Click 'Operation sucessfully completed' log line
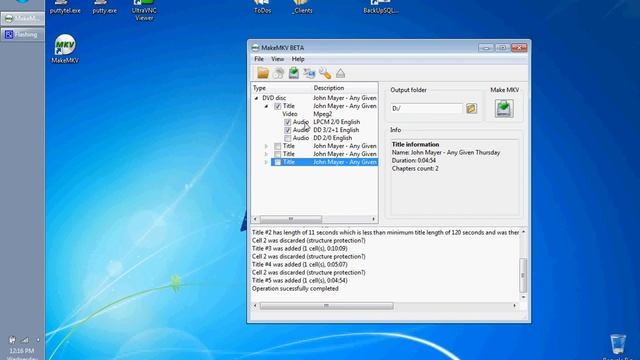This screenshot has height=360, width=640. pyautogui.click(x=295, y=289)
